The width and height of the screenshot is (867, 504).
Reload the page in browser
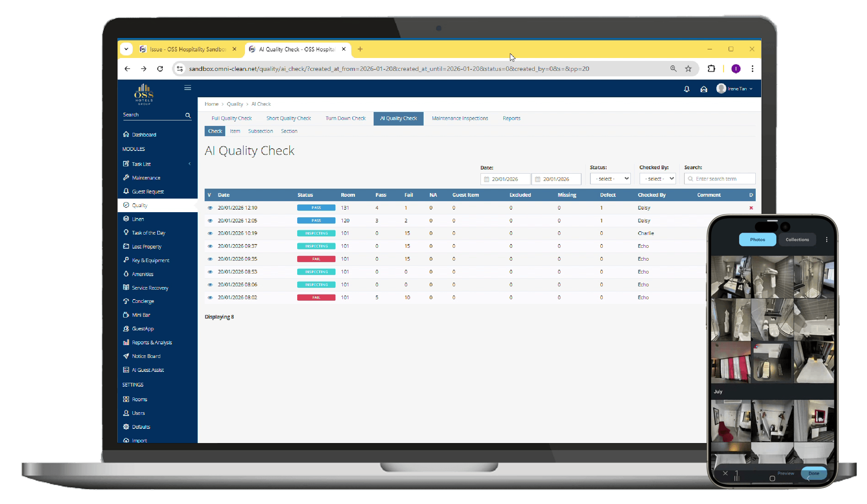pos(160,69)
